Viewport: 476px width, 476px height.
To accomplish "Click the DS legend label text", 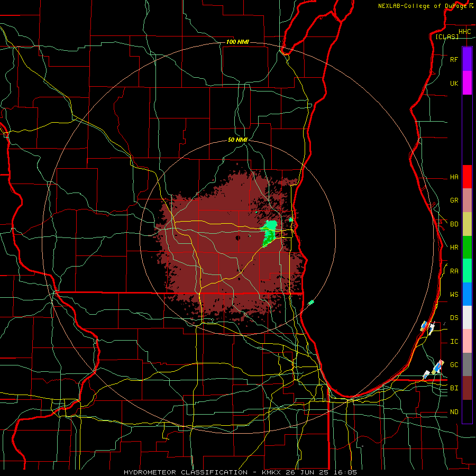I will click(x=454, y=318).
